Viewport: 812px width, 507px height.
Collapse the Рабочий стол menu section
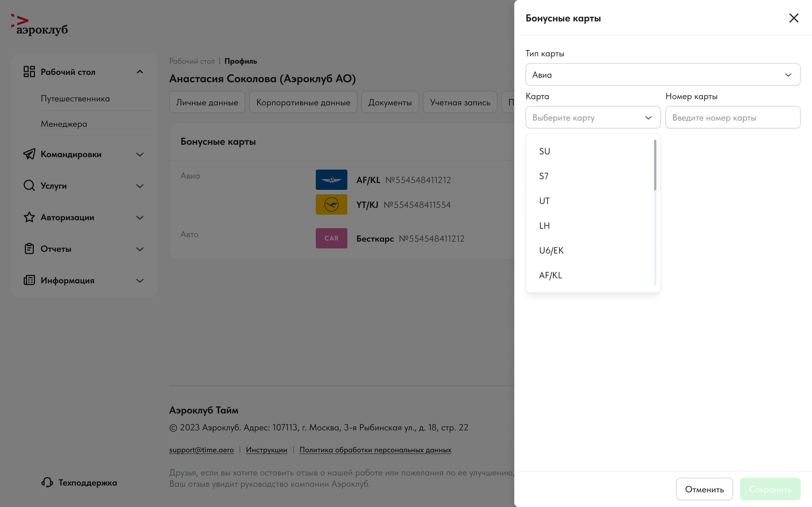pos(140,72)
